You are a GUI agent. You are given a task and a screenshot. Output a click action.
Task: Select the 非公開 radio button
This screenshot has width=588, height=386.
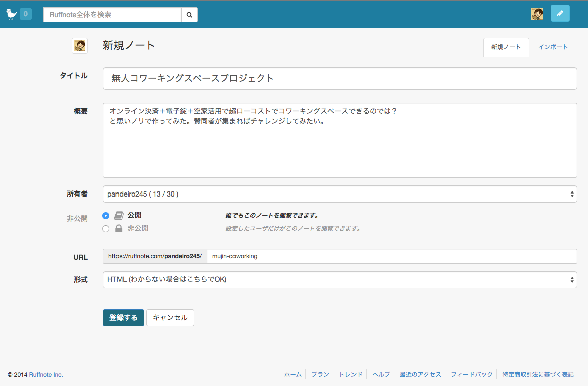[x=106, y=229]
